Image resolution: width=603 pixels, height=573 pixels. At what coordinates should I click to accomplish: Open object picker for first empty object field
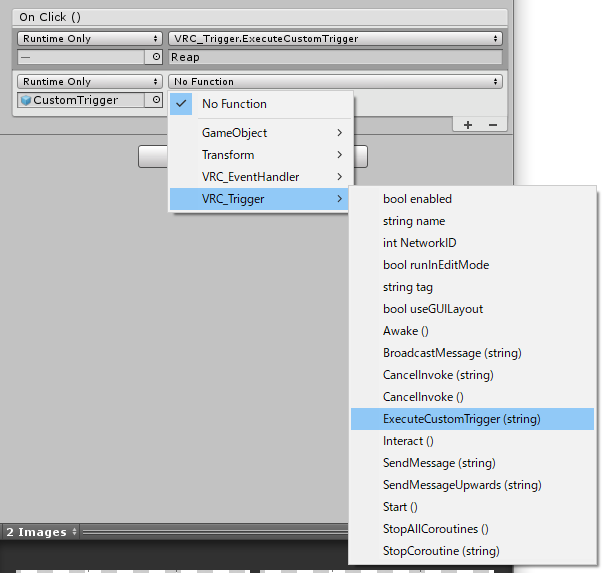(156, 57)
